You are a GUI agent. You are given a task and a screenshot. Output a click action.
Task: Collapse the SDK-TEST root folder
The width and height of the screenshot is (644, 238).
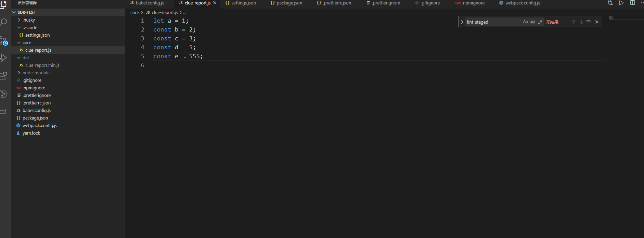click(x=14, y=12)
